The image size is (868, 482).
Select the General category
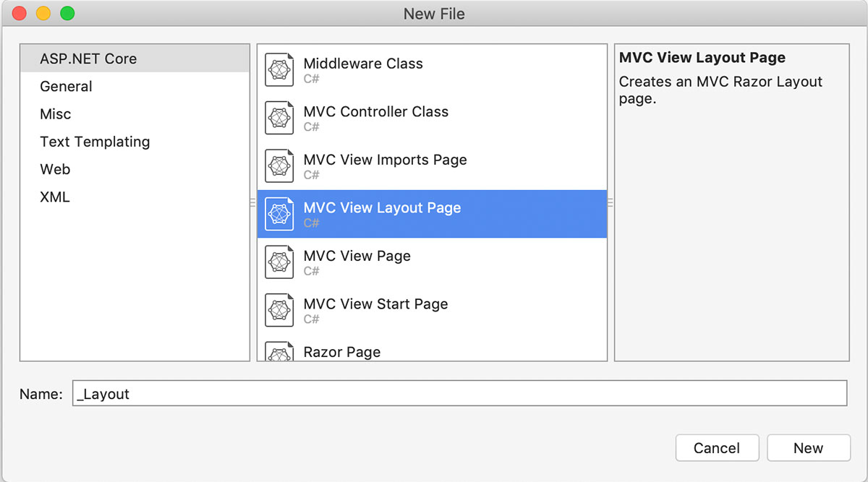coord(66,86)
